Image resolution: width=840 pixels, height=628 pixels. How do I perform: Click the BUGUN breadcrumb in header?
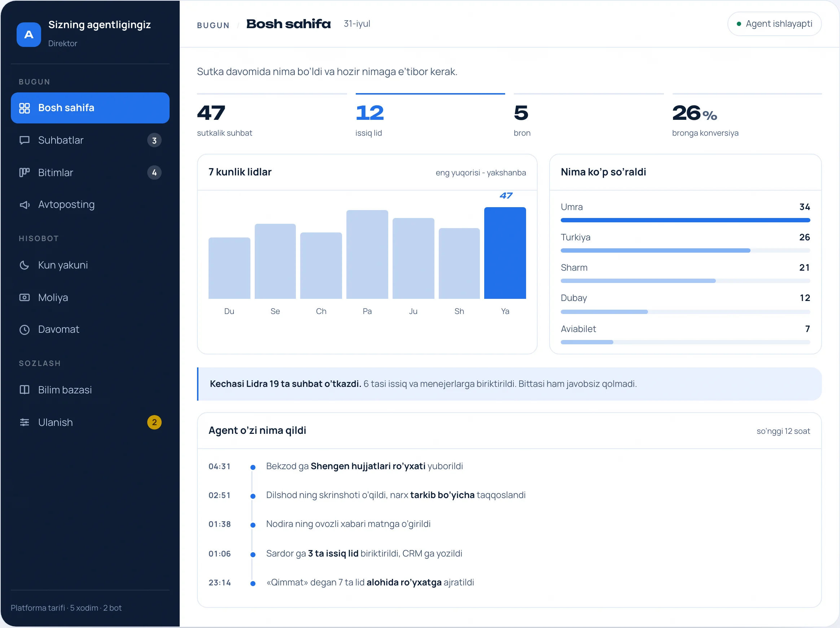pyautogui.click(x=213, y=26)
